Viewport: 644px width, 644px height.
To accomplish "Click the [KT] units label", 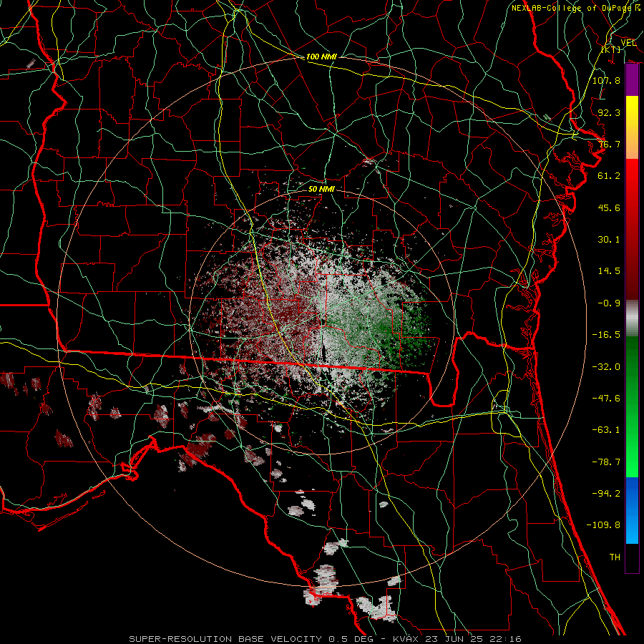I will [x=611, y=49].
